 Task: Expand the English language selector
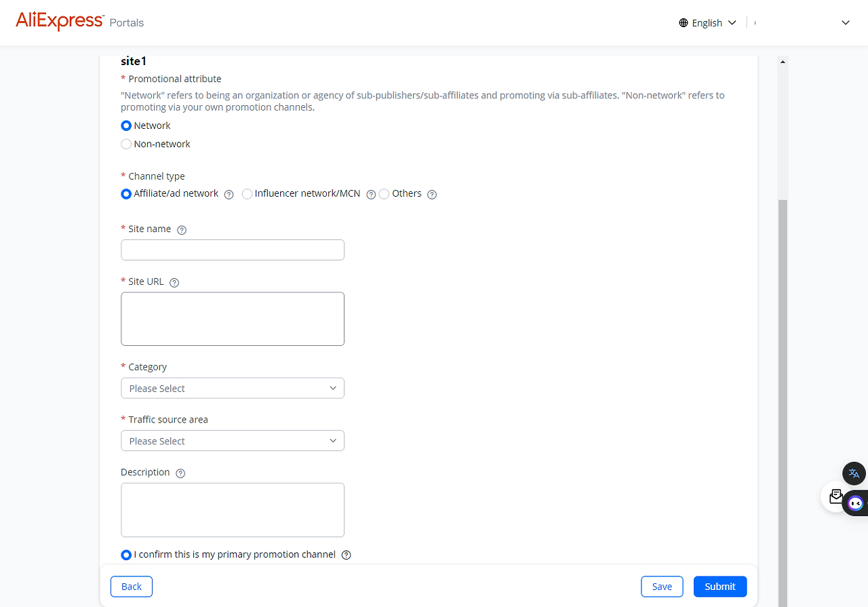(707, 23)
